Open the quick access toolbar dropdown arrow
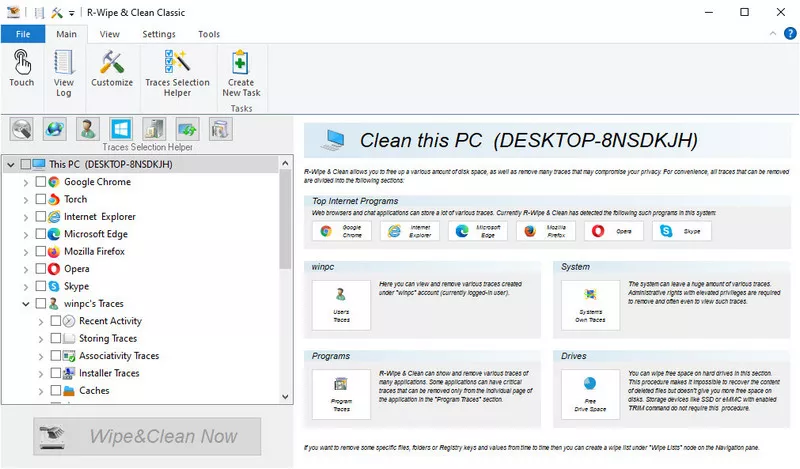The width and height of the screenshot is (800, 469). pos(71,13)
